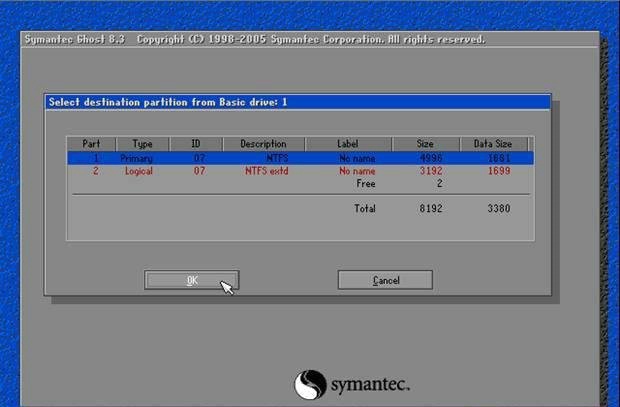Viewport: 620px width, 407px height.
Task: Click total data size value 3380
Action: (499, 208)
